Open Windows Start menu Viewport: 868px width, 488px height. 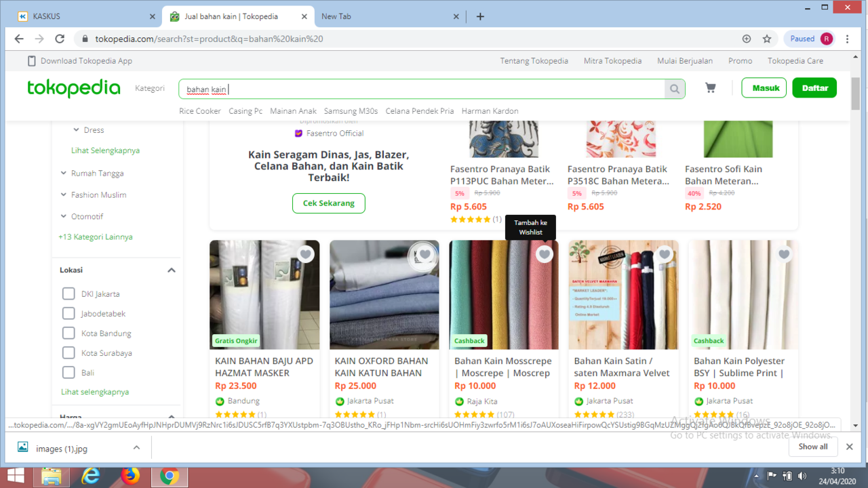tap(15, 476)
